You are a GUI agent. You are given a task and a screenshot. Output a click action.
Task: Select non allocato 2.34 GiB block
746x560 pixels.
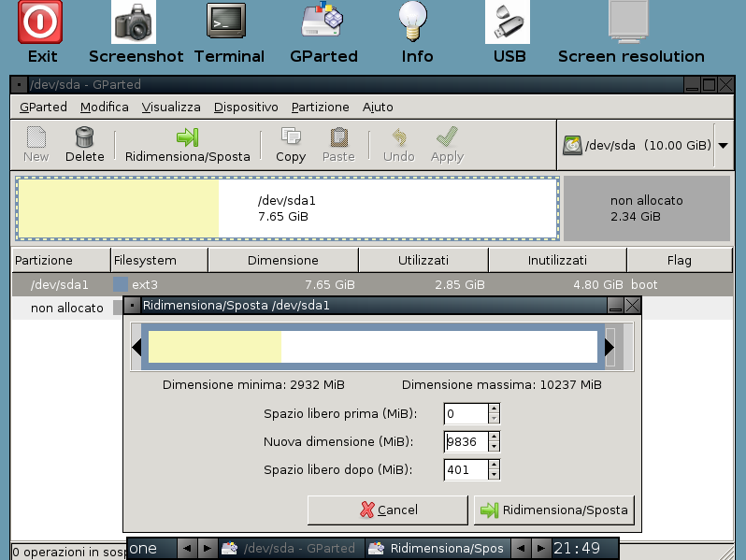point(647,208)
